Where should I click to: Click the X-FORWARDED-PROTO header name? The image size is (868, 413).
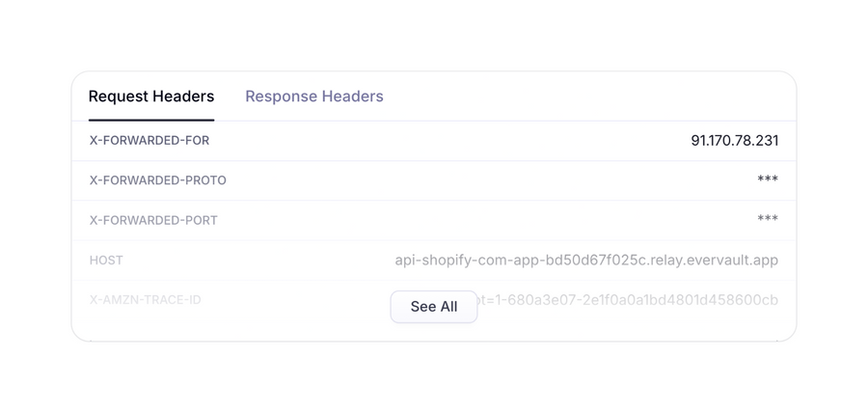tap(158, 180)
